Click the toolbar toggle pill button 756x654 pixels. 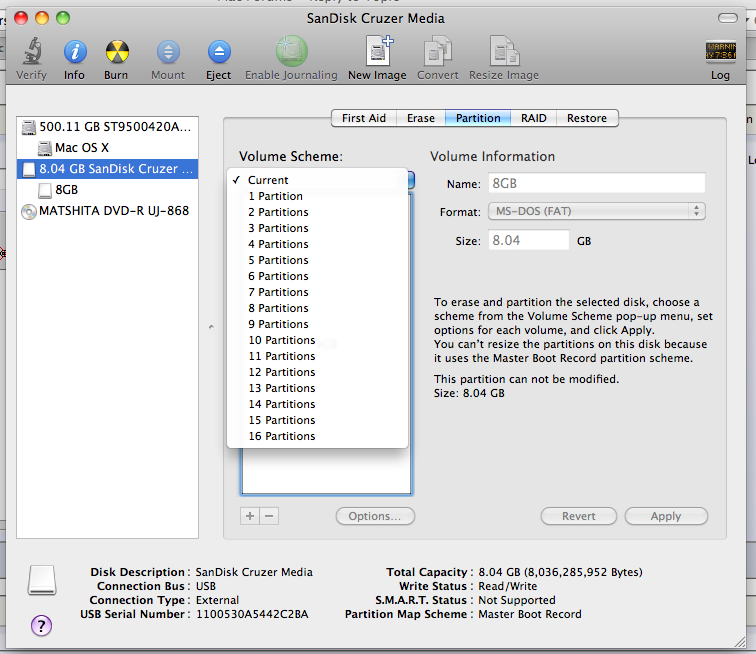728,18
